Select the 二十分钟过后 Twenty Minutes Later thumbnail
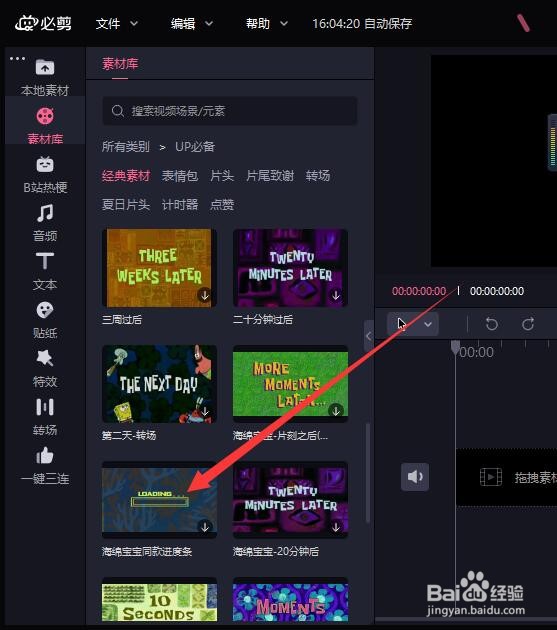Viewport: 557px width, 630px height. coord(290,268)
